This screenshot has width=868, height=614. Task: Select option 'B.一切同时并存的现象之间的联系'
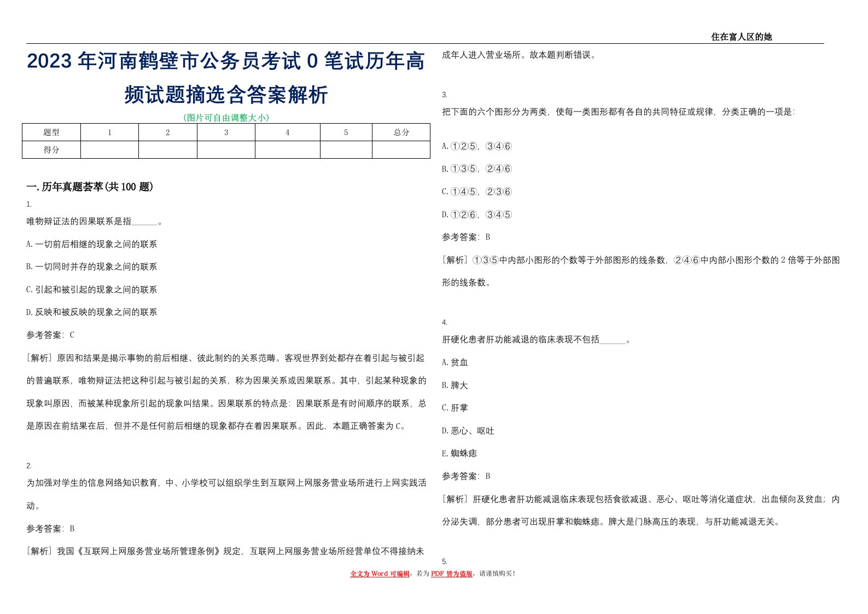click(92, 267)
